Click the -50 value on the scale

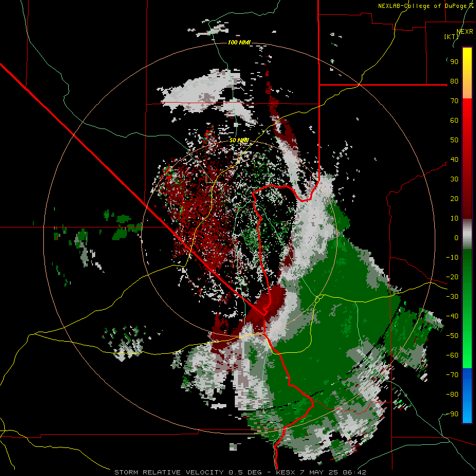(x=452, y=336)
